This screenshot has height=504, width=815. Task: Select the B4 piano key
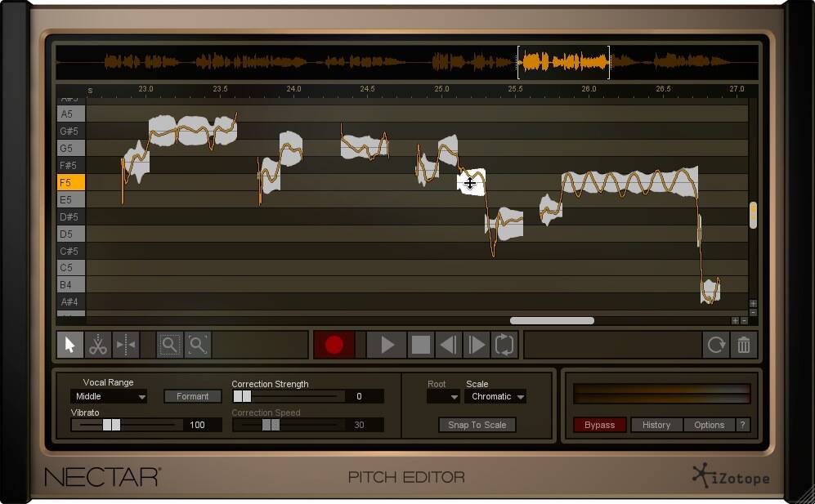tap(70, 285)
